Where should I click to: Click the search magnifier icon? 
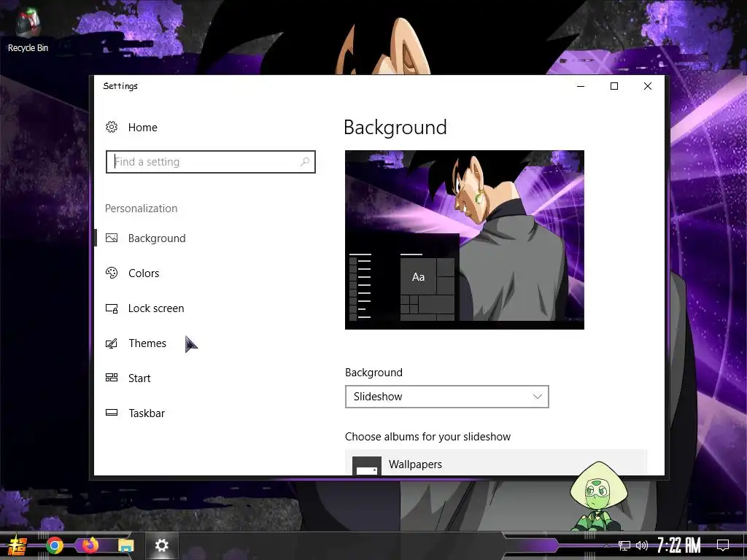coord(305,162)
